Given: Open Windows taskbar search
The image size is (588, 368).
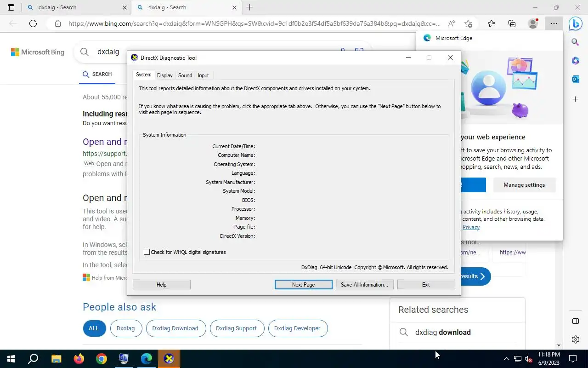Looking at the screenshot, I should (x=33, y=359).
